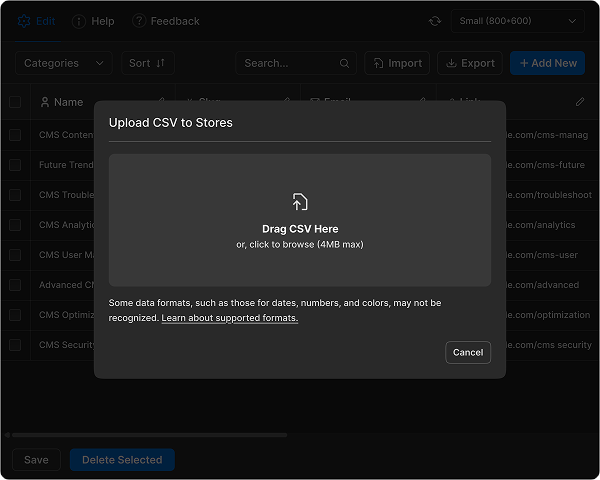This screenshot has width=600, height=480.
Task: Check the CMS Content row checkbox
Action: pos(15,135)
